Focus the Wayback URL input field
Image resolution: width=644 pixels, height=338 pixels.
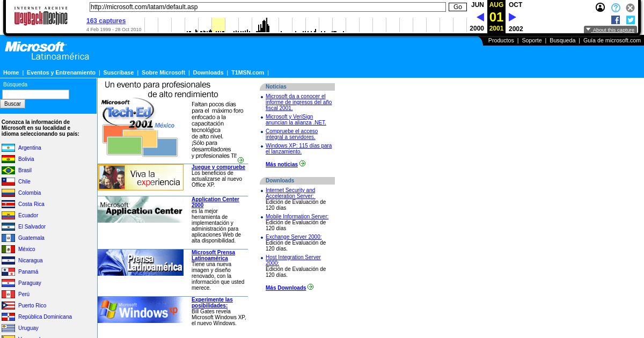coord(267,7)
